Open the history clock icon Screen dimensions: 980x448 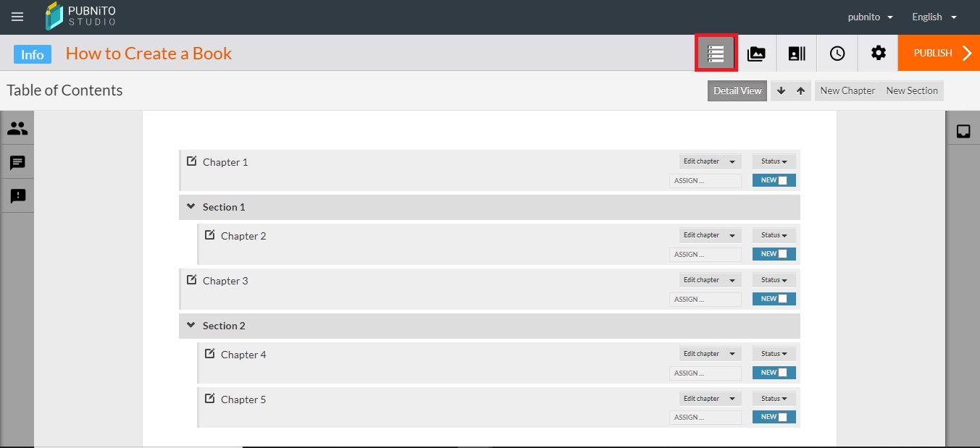837,54
